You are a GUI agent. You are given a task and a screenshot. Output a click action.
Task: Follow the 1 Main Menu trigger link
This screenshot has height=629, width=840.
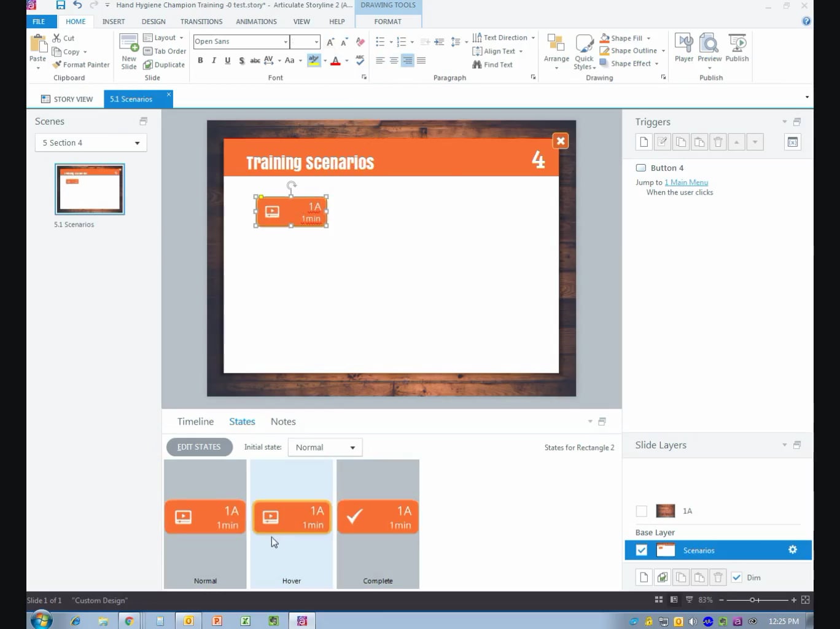click(686, 182)
